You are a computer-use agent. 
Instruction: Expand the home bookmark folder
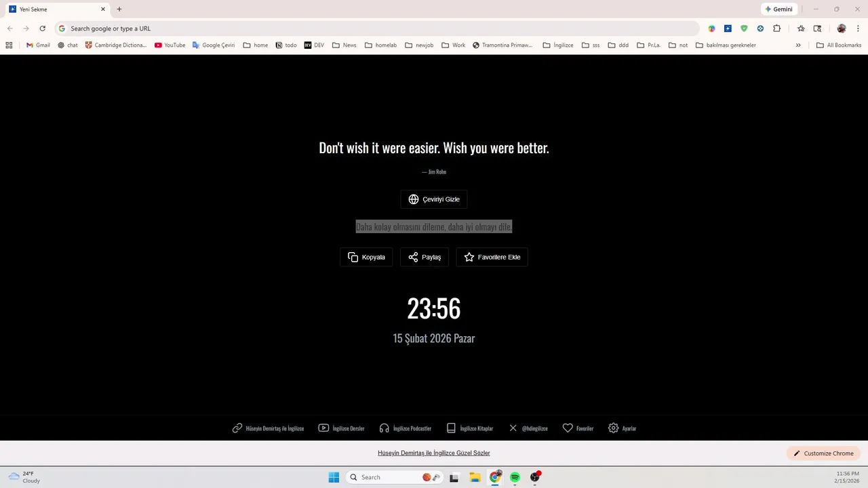pos(256,45)
